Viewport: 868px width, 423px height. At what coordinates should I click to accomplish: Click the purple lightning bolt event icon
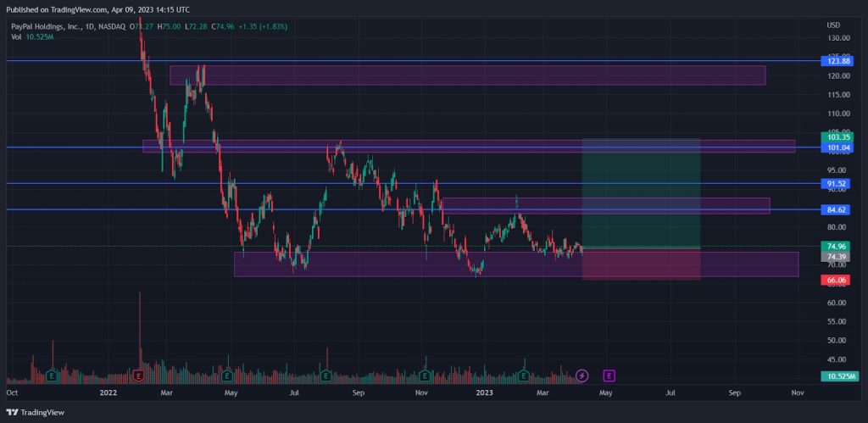tap(581, 376)
